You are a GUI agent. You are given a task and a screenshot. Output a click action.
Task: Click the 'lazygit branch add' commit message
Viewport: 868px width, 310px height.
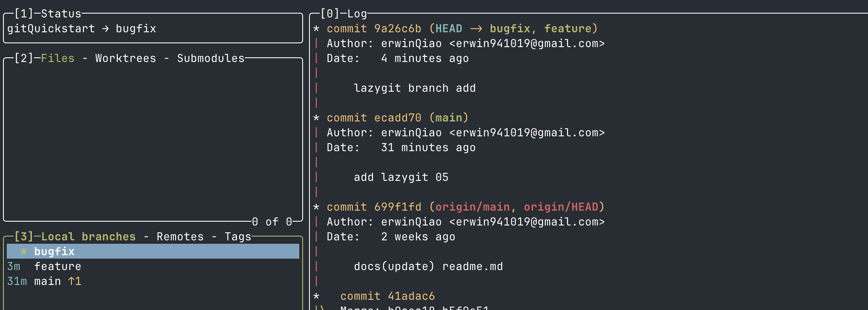414,88
